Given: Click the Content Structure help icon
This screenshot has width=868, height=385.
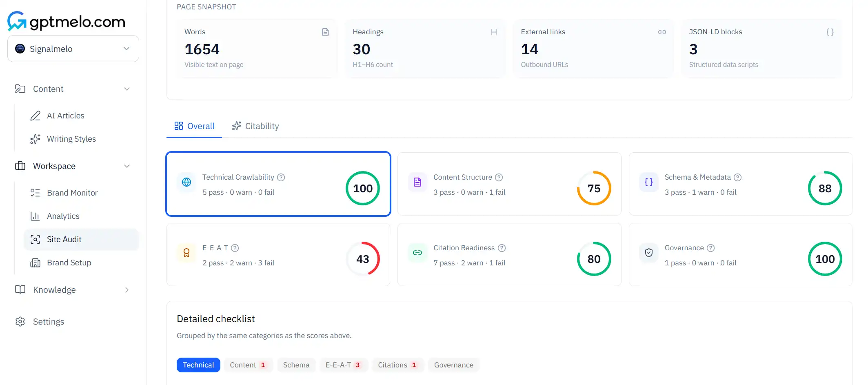Looking at the screenshot, I should point(499,177).
